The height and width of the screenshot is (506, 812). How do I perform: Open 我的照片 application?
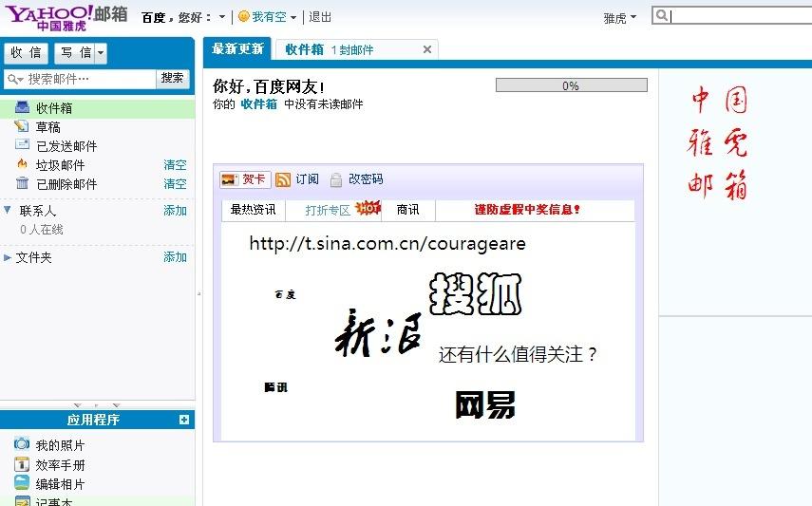tap(60, 445)
